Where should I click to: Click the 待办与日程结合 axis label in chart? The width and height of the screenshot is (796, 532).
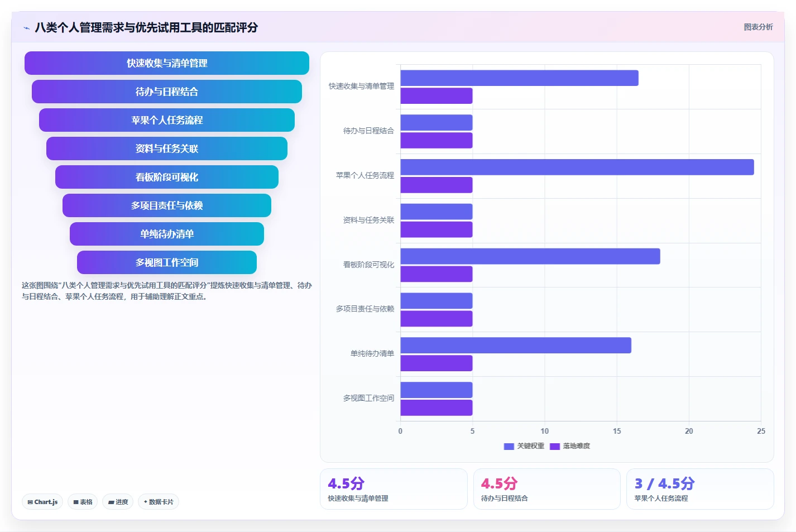click(368, 131)
